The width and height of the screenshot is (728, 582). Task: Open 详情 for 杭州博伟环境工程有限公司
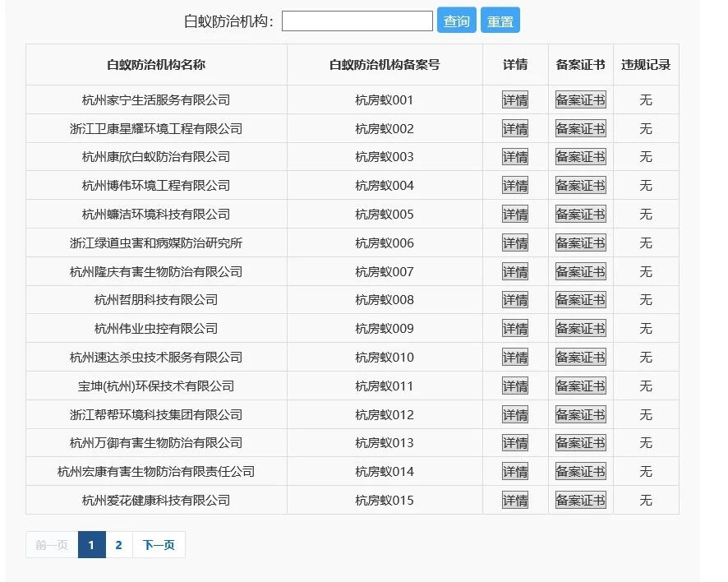(x=515, y=186)
